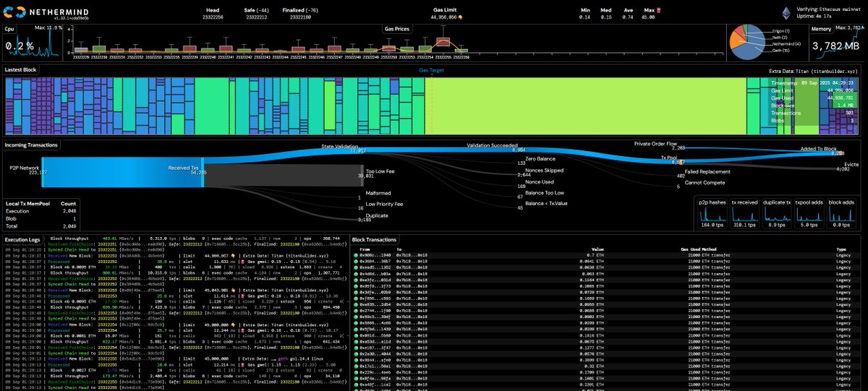Select the Incoming Transactions panel header
This screenshot has height=391, width=868.
[x=31, y=145]
